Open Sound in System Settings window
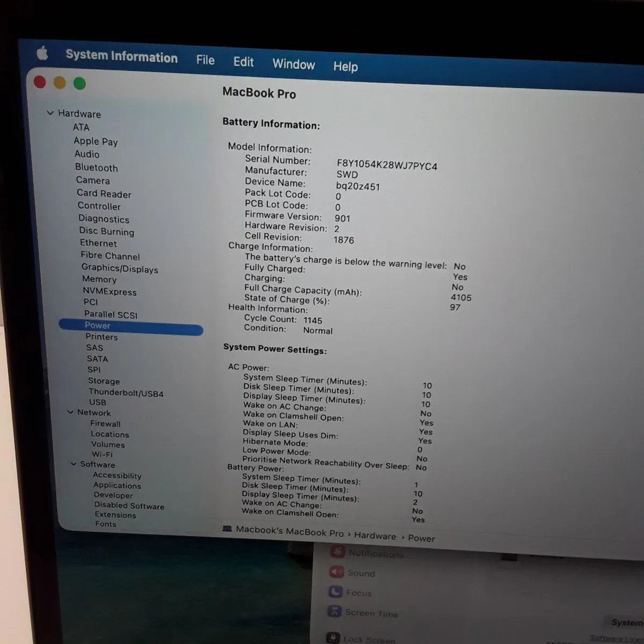644x644 pixels. (353, 573)
